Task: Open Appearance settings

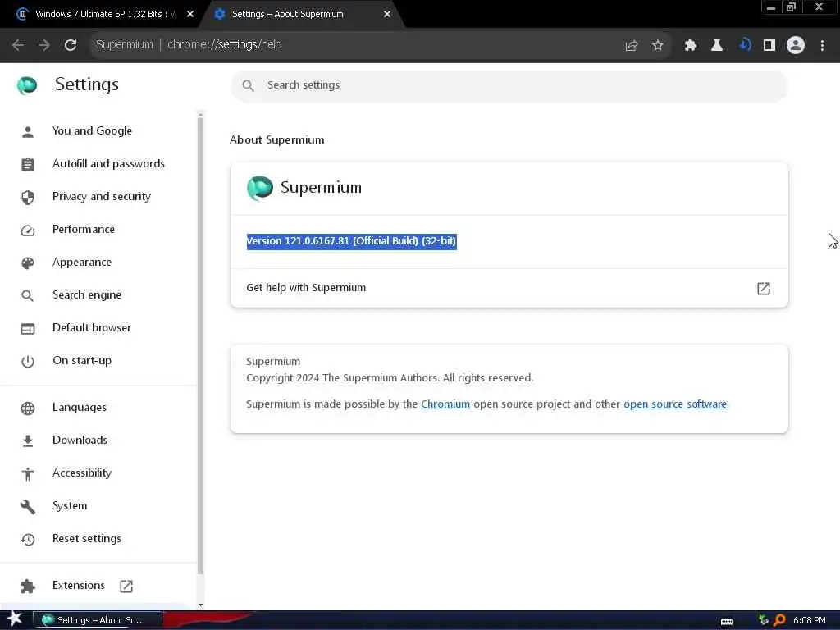Action: [82, 262]
